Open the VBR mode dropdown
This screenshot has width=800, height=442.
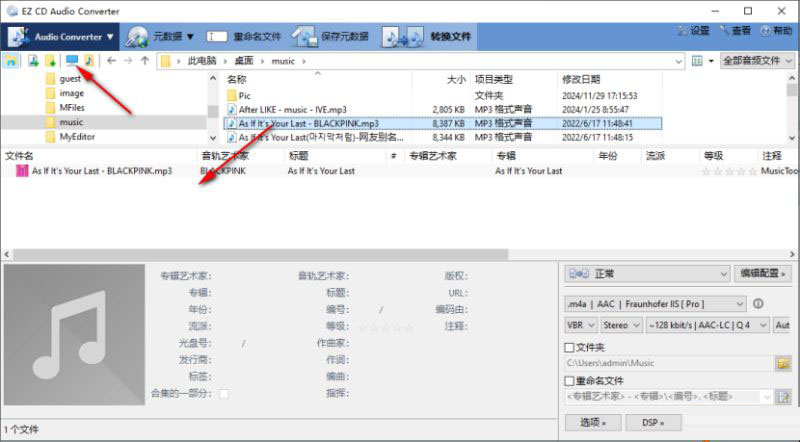coord(581,325)
